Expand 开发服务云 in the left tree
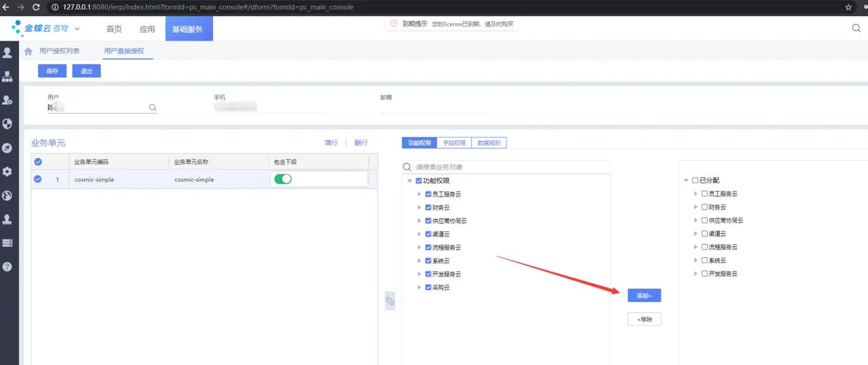Screen dimensions: 868x365 point(419,274)
